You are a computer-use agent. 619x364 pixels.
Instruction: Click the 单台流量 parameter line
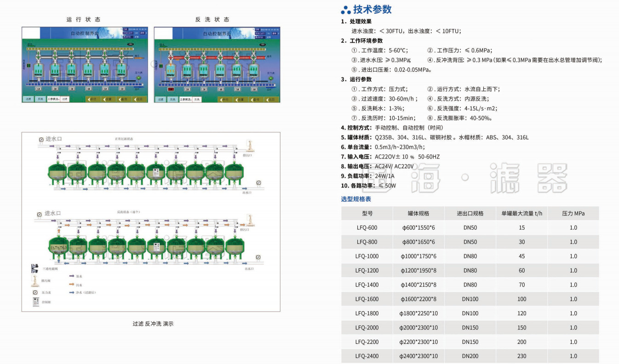tap(383, 147)
